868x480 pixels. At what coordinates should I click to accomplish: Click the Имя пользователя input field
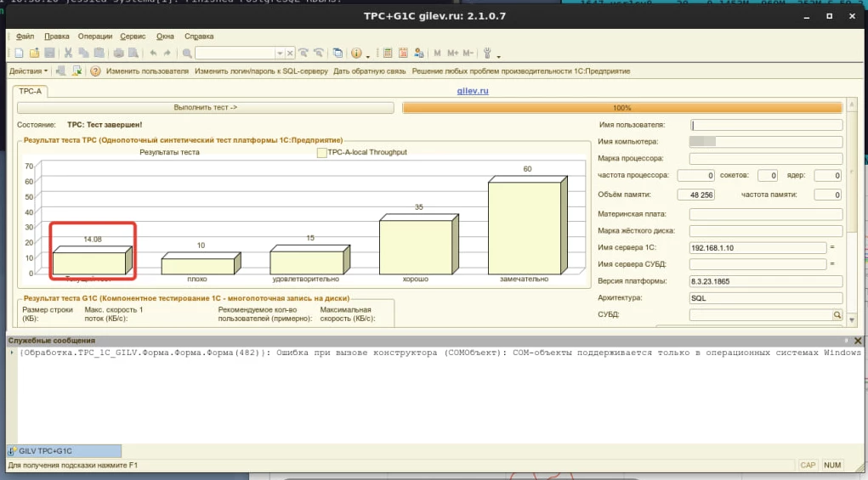tap(766, 125)
